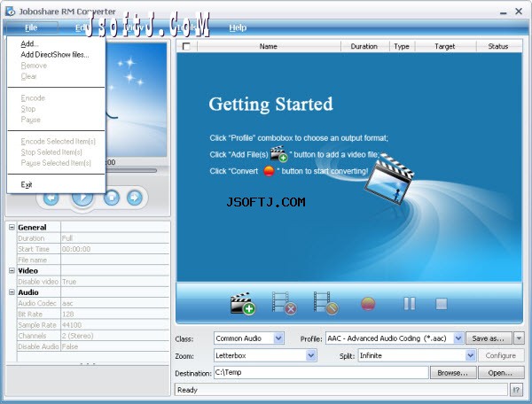
Task: Choose Add DirectShow files... menu entry
Action: point(55,55)
